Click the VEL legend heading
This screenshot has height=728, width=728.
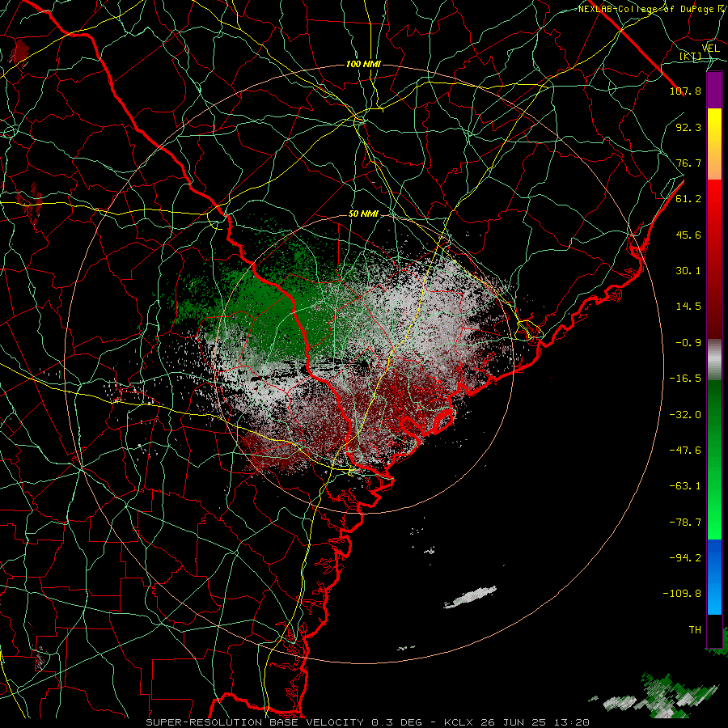(x=710, y=49)
